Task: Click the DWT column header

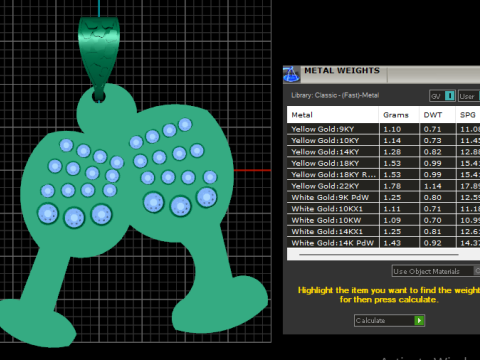Action: pos(437,115)
